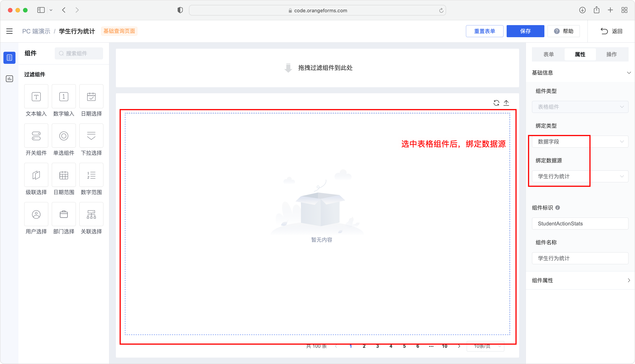Click the 组件标识 StudentActionStats input field
Viewport: 635px width, 364px height.
580,224
